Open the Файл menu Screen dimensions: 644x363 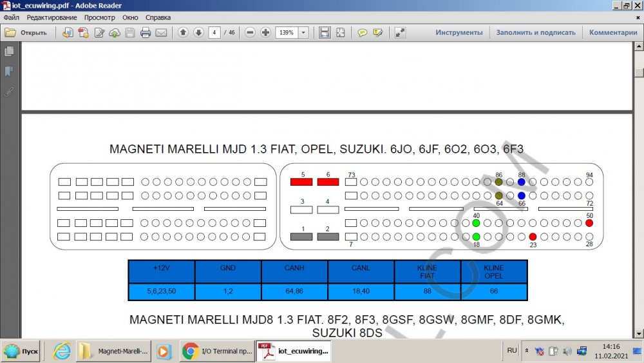click(11, 17)
